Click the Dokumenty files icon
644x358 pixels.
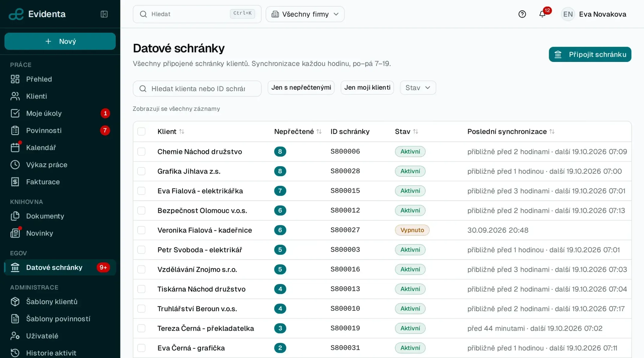click(x=15, y=216)
